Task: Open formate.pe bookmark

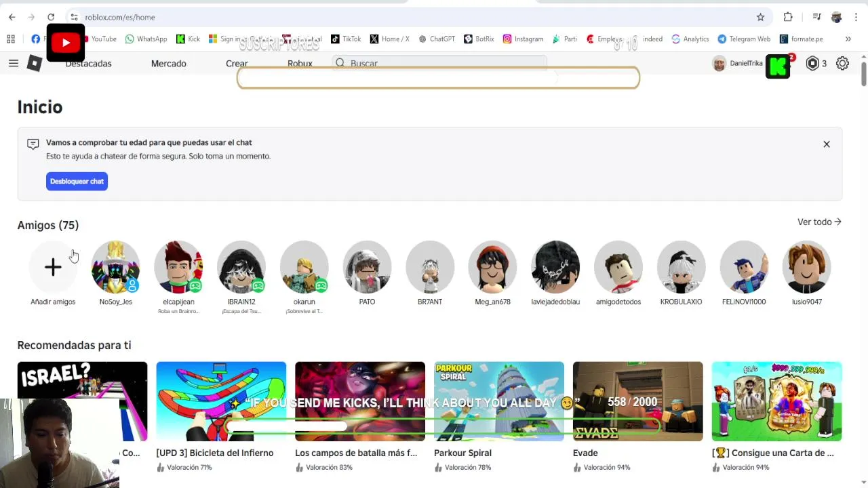Action: [801, 39]
